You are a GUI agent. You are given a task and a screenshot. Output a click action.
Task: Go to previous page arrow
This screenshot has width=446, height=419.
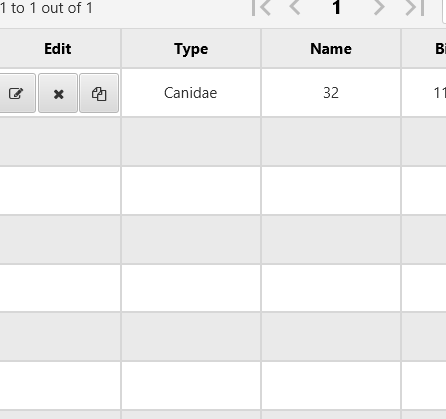(295, 7)
